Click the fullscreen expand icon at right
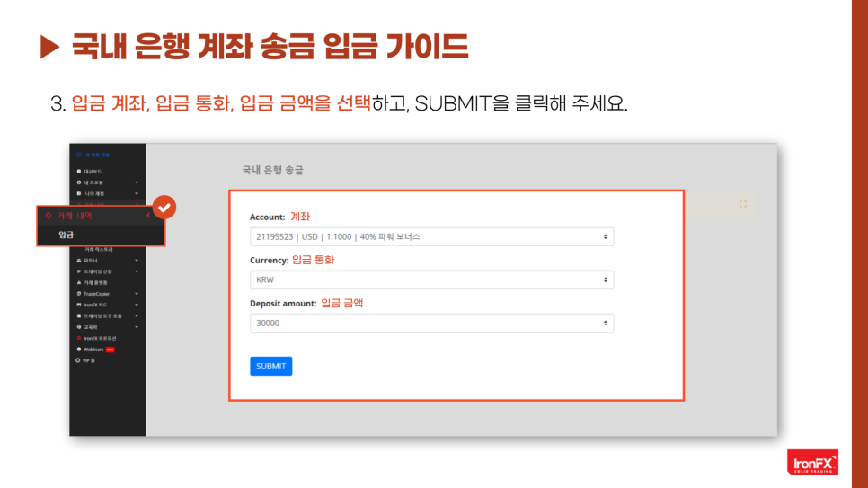This screenshot has width=868, height=488. click(743, 204)
